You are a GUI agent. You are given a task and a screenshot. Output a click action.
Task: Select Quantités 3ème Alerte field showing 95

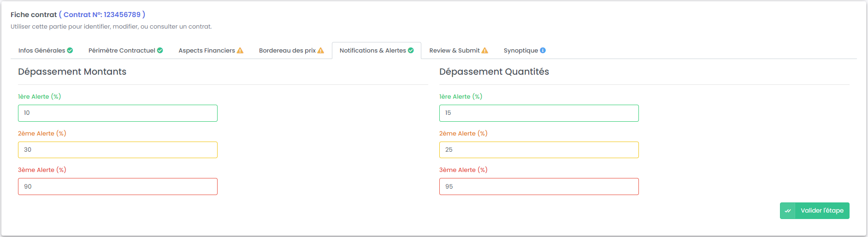click(539, 187)
